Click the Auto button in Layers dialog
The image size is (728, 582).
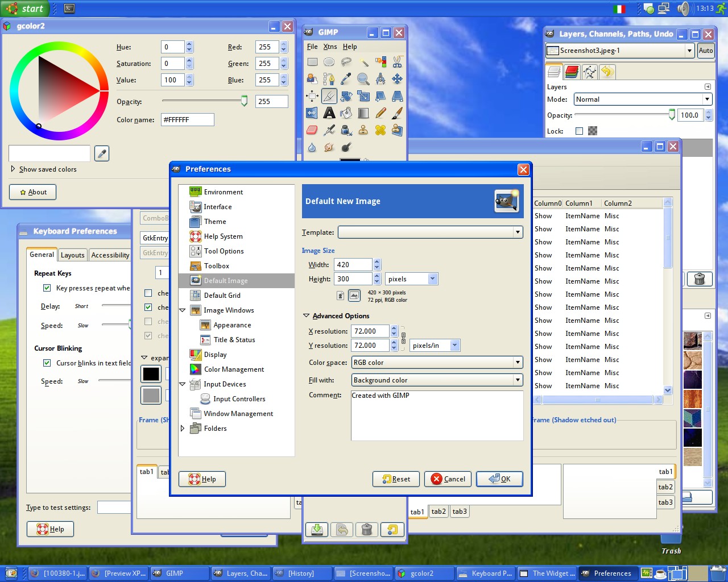[x=706, y=51]
